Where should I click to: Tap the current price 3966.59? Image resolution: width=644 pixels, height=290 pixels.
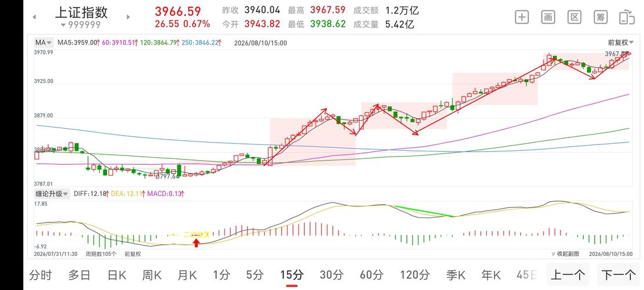[x=178, y=11]
